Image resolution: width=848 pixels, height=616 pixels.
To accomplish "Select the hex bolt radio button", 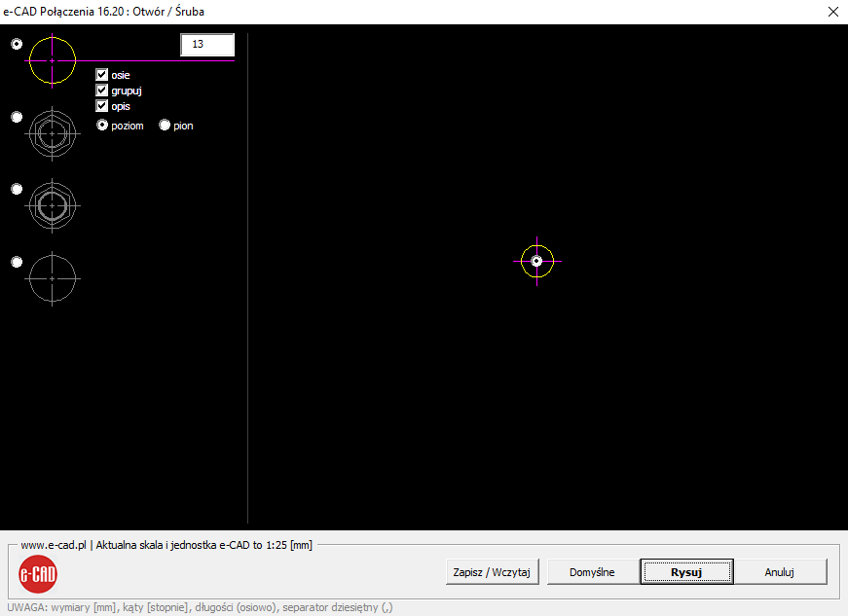I will (17, 117).
